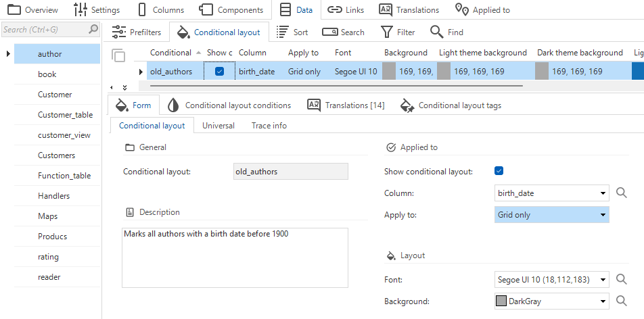644x319 pixels.
Task: Click the Data tab database icon
Action: [285, 10]
